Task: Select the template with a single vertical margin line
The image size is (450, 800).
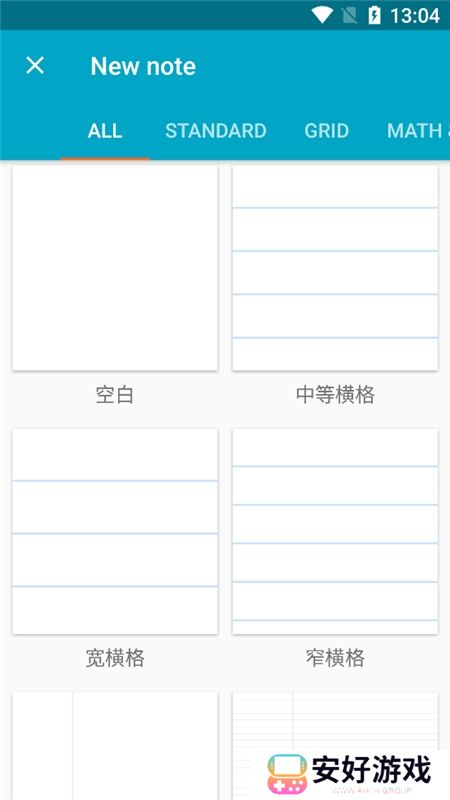Action: pyautogui.click(x=115, y=746)
